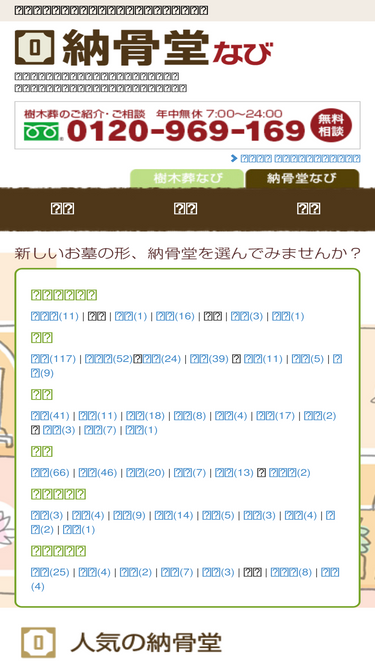Open the first brown navigation bar item
375x667 pixels.
click(x=62, y=209)
